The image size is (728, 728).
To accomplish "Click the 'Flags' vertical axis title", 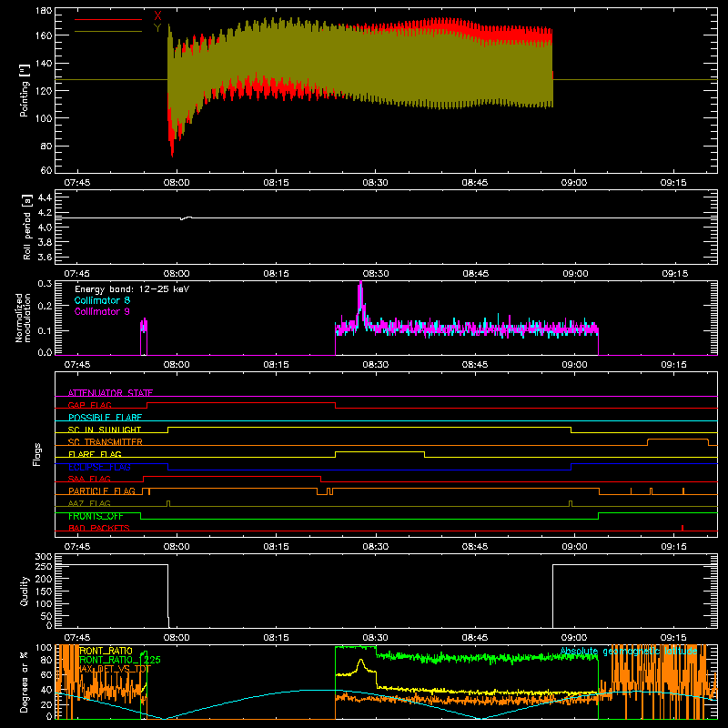I will pyautogui.click(x=36, y=454).
